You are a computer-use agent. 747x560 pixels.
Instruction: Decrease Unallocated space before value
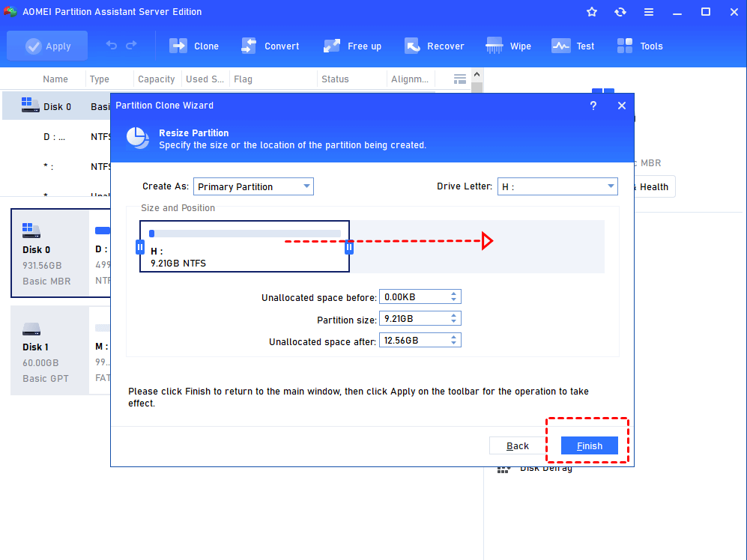(453, 300)
